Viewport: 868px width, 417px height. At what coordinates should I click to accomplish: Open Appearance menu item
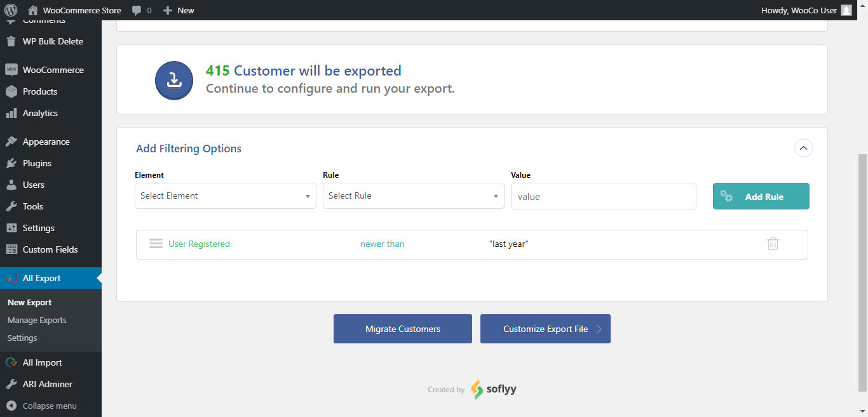[51, 142]
